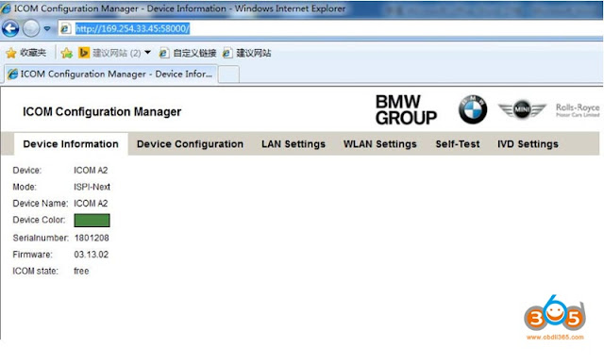This screenshot has width=604, height=364.
Task: Click the 收藏夹 favorites label
Action: [x=33, y=52]
